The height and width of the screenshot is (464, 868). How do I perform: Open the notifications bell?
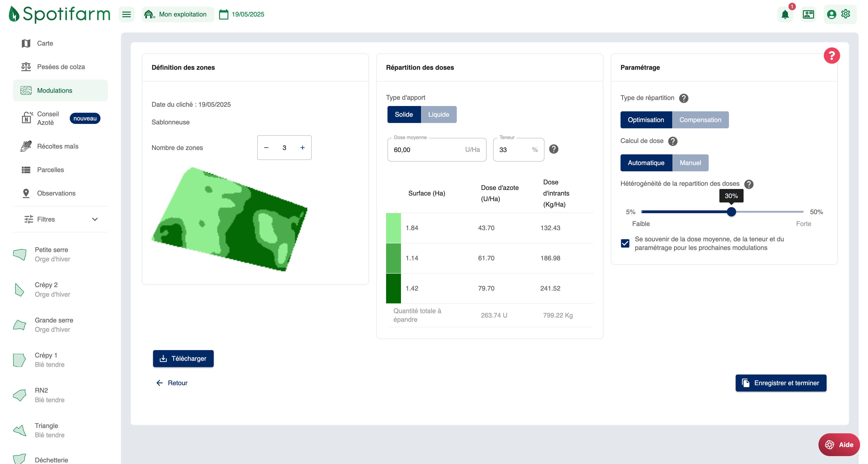click(x=785, y=14)
